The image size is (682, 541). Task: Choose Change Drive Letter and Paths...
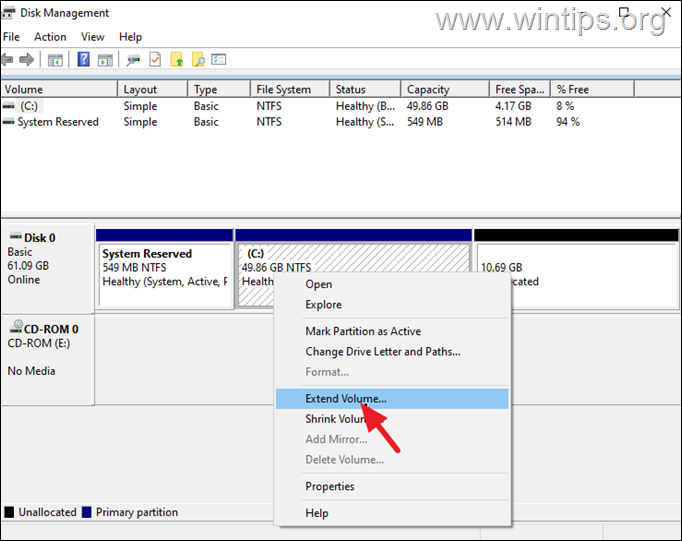(x=392, y=351)
